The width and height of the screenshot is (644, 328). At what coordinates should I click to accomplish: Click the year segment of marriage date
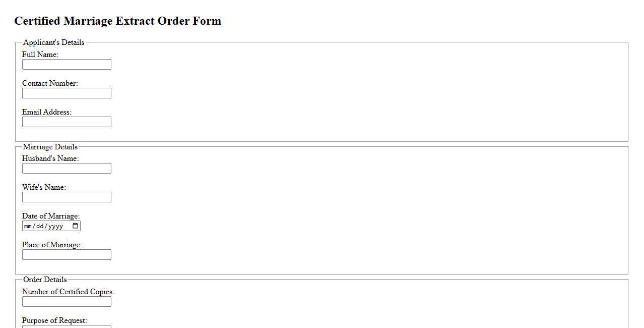[55, 226]
